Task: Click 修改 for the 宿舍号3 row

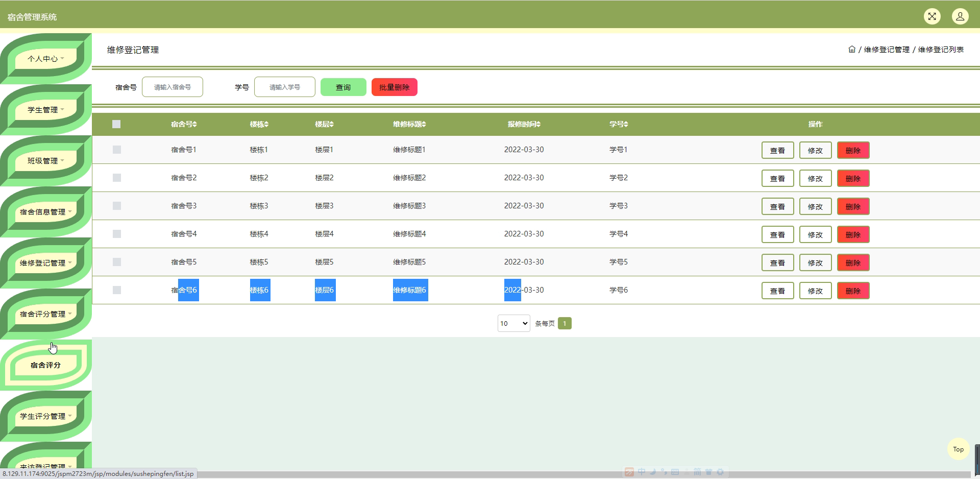Action: (816, 206)
